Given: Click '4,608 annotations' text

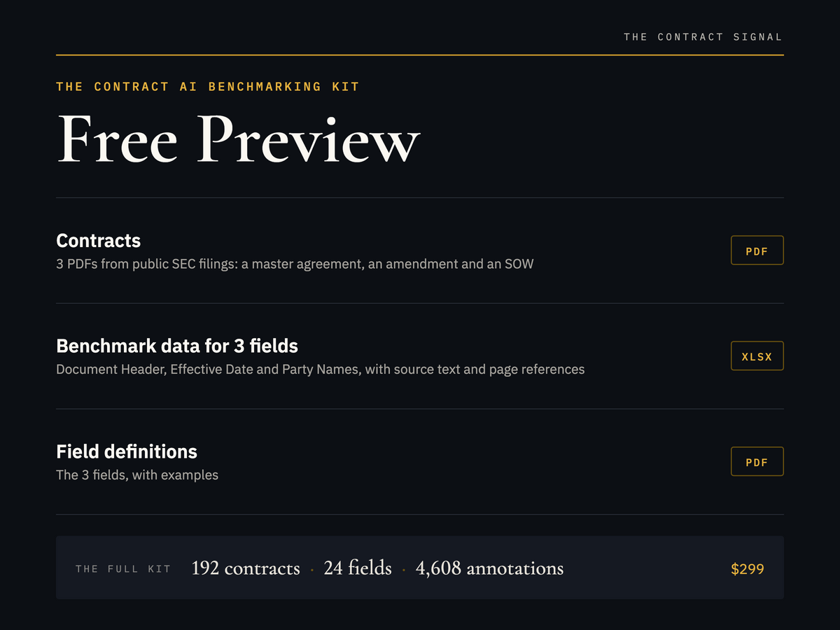Looking at the screenshot, I should [489, 568].
